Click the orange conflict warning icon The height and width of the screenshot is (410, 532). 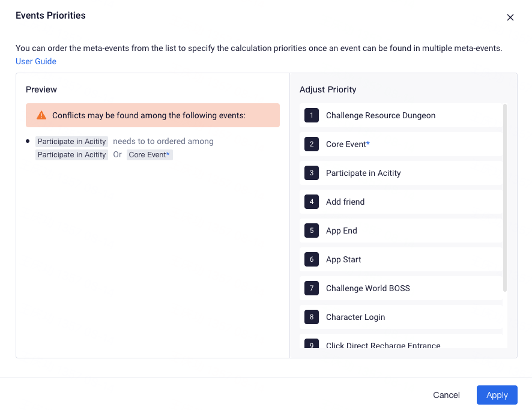tap(41, 115)
